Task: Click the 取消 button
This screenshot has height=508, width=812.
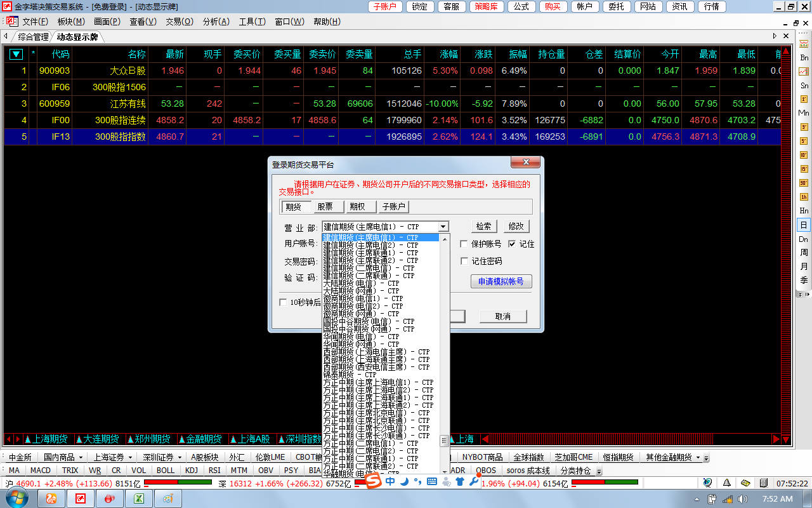Action: click(503, 316)
